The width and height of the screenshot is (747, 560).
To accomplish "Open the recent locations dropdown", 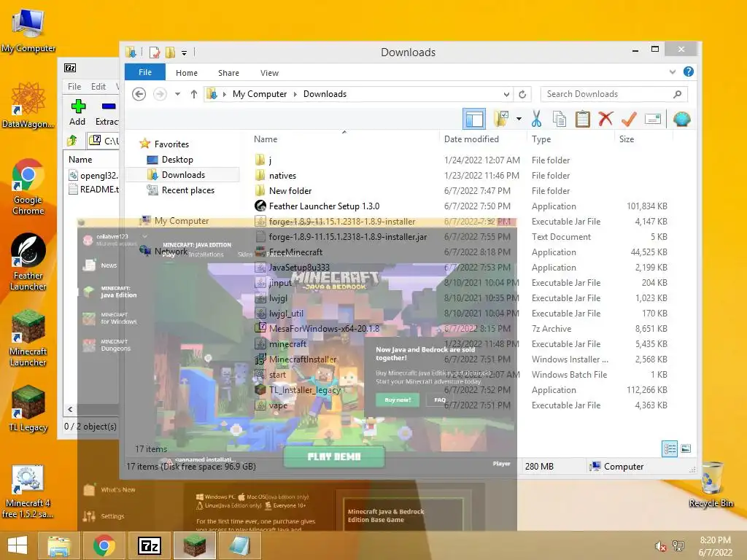I will [177, 94].
